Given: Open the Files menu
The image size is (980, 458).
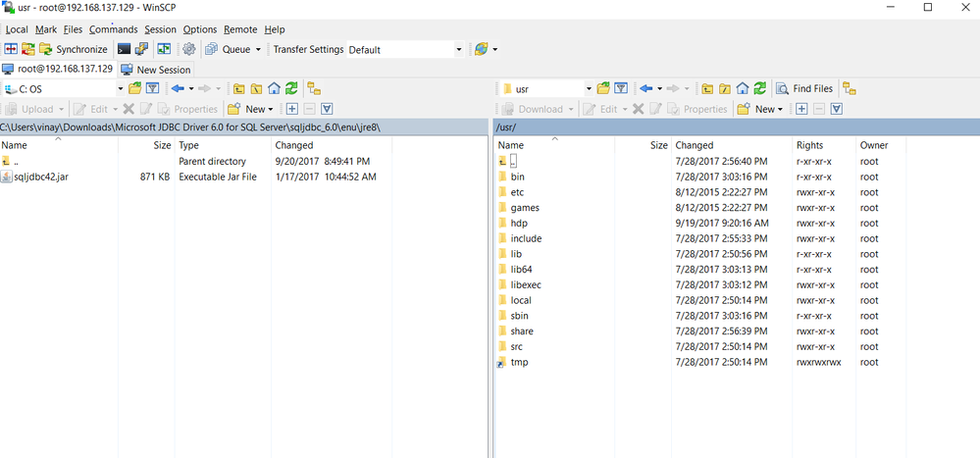Looking at the screenshot, I should (x=74, y=29).
